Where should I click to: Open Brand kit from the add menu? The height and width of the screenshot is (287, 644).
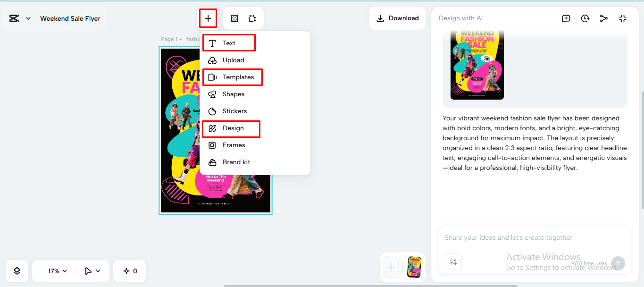235,162
